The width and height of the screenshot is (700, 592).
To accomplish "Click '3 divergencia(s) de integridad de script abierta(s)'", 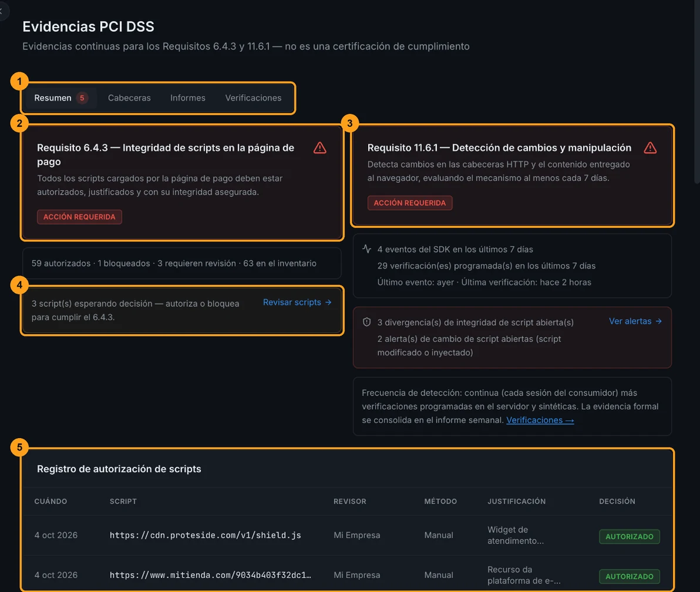I will [x=475, y=322].
